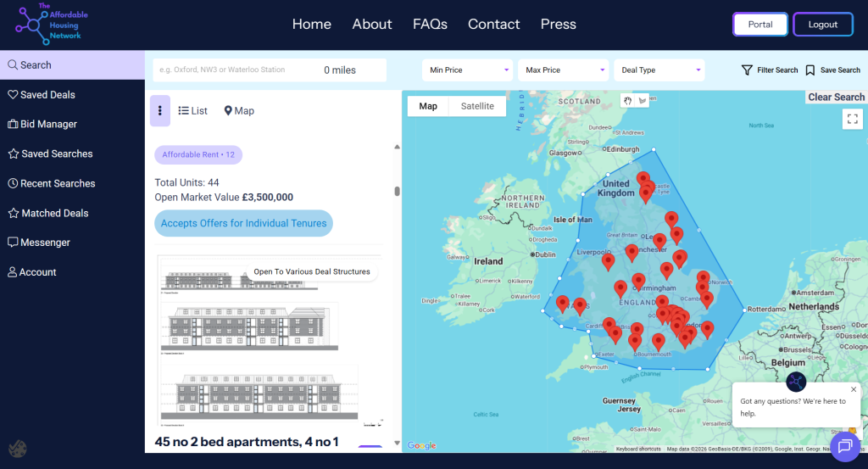Toggle fullscreen map view
The width and height of the screenshot is (868, 469).
[x=853, y=119]
